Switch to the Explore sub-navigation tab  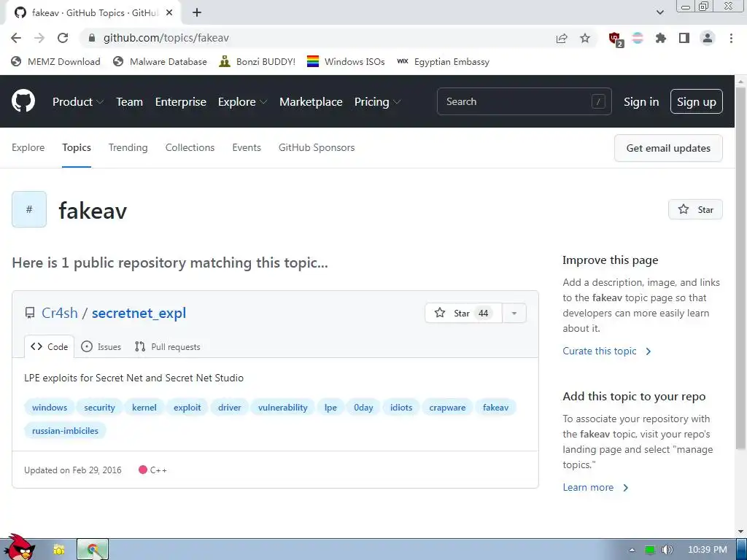pyautogui.click(x=28, y=147)
